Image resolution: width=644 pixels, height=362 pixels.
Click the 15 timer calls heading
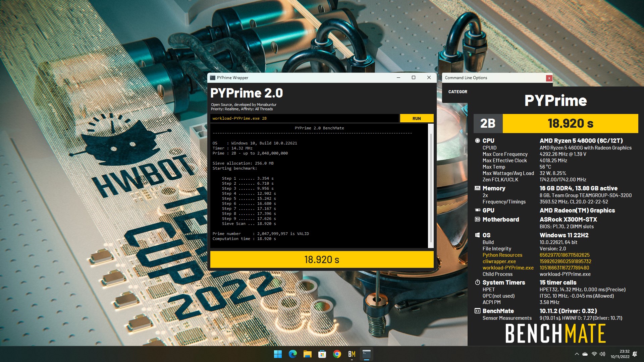tap(558, 283)
